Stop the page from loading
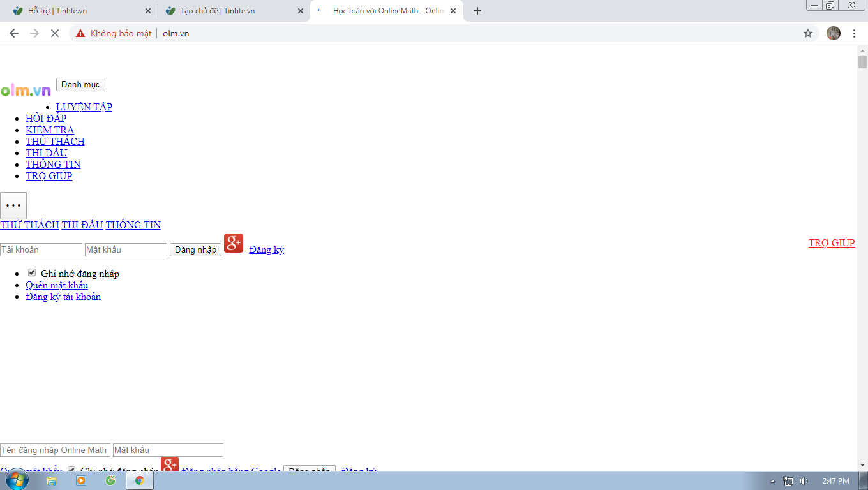The width and height of the screenshot is (868, 490). (55, 33)
